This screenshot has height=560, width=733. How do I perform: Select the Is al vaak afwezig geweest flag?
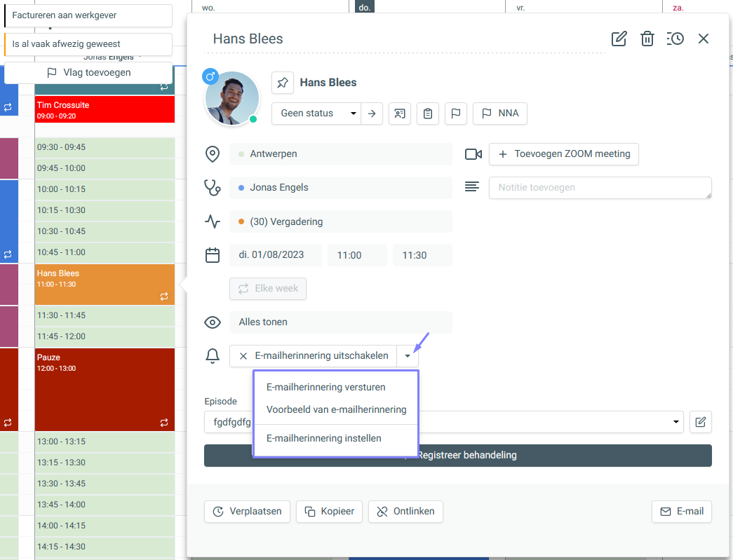coord(88,44)
